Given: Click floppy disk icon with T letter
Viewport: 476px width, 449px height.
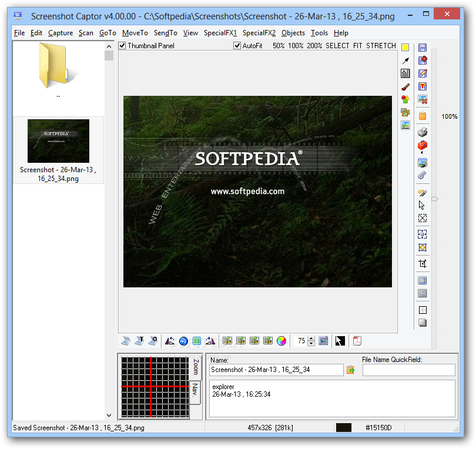Looking at the screenshot, I should pyautogui.click(x=423, y=86).
